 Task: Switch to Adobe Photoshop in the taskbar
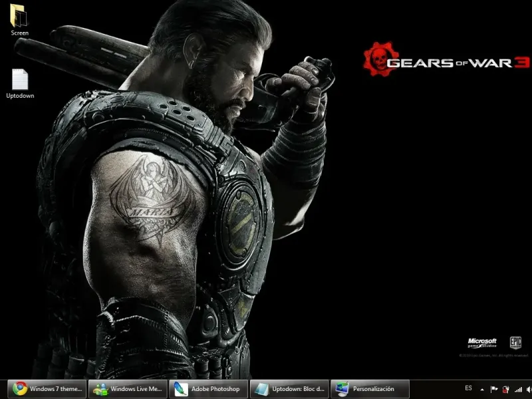point(209,389)
